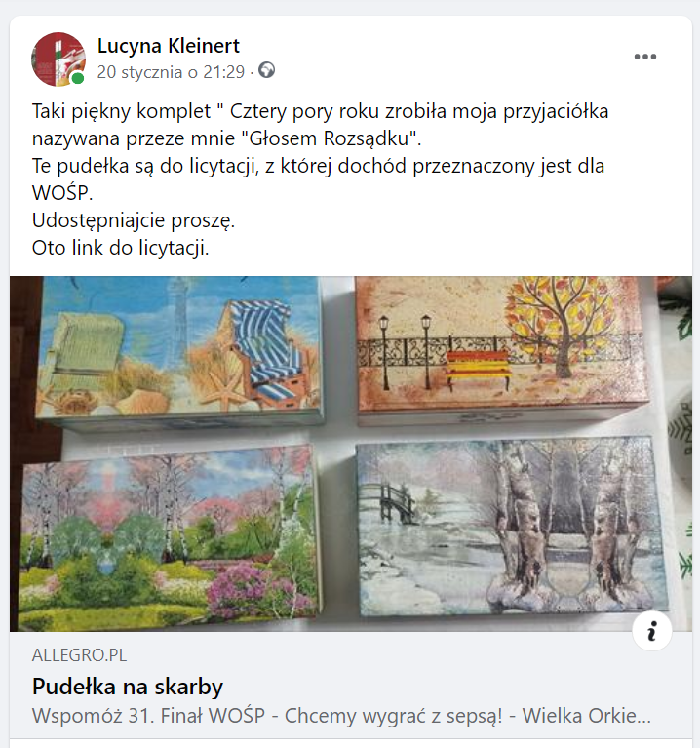Click the 'Udostępniajcie proszę.' text line
This screenshot has width=700, height=748.
[134, 220]
